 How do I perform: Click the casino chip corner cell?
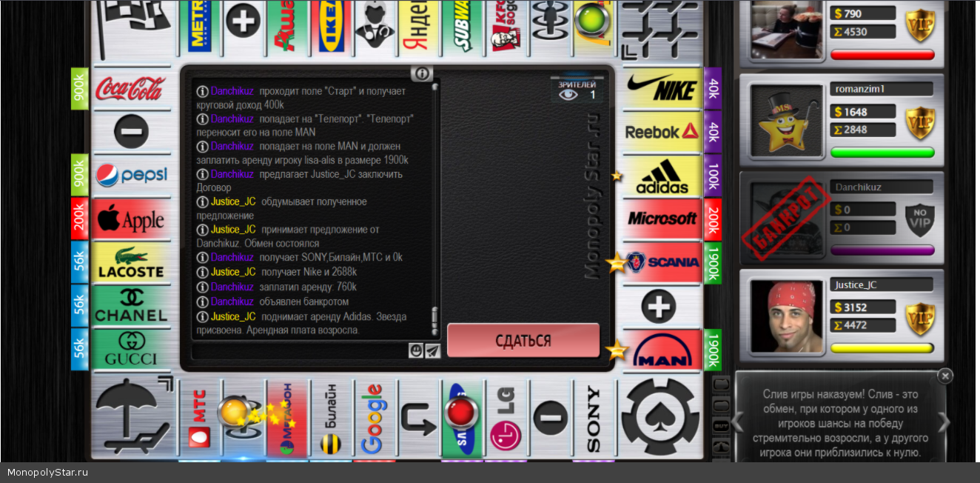click(x=660, y=417)
